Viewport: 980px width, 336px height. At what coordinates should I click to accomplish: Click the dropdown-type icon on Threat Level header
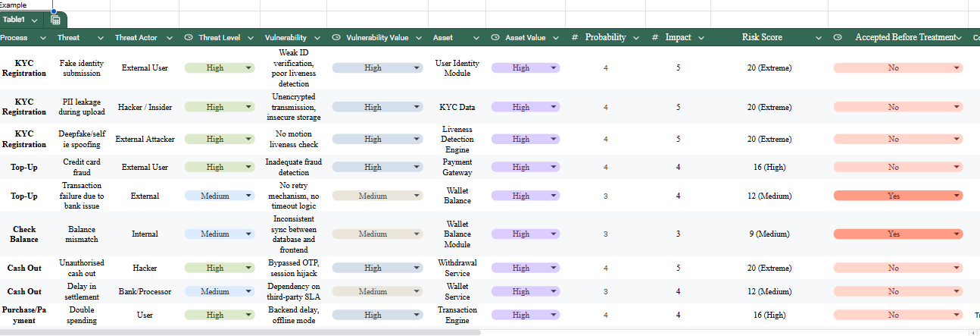coord(189,37)
